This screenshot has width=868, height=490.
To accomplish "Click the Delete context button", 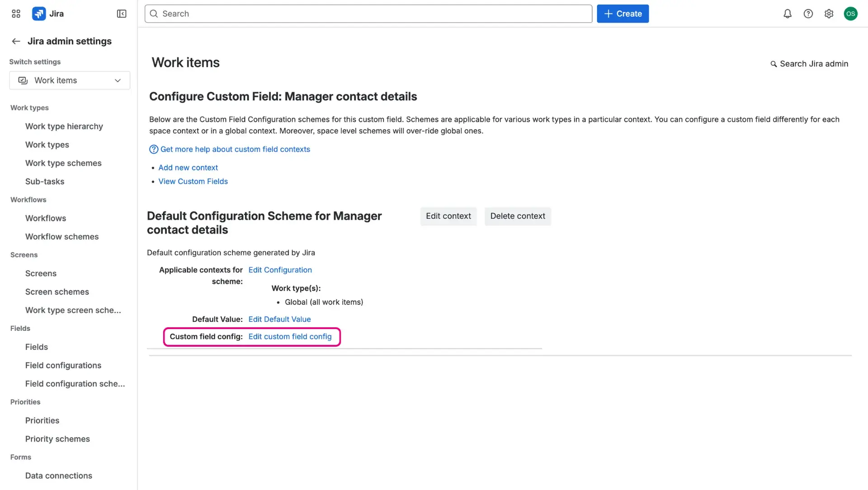I will point(518,216).
